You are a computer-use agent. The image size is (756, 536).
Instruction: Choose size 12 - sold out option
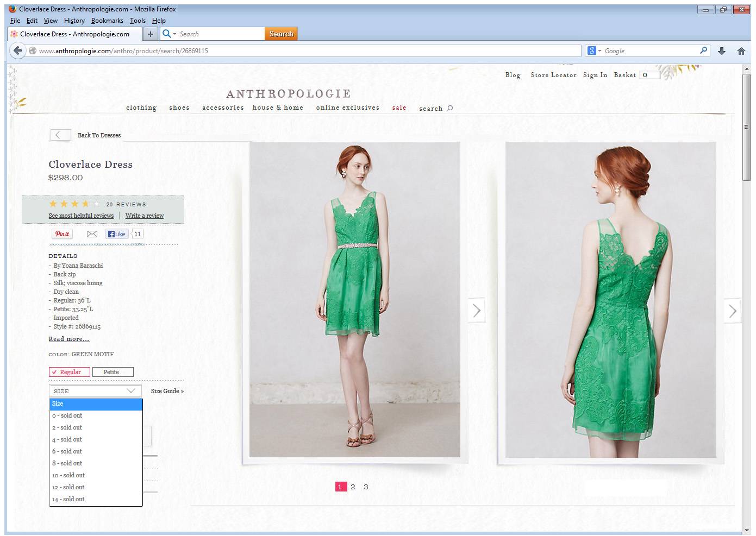pyautogui.click(x=96, y=487)
